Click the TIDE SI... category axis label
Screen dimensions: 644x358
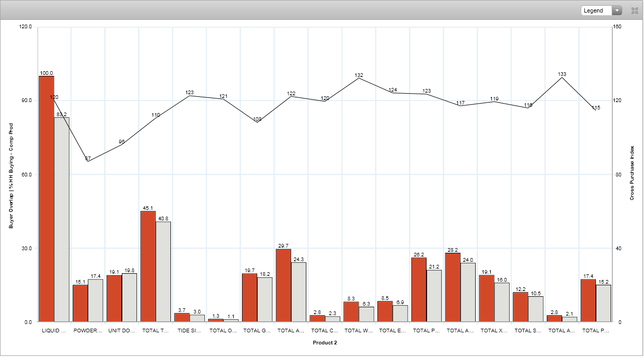[x=189, y=330]
